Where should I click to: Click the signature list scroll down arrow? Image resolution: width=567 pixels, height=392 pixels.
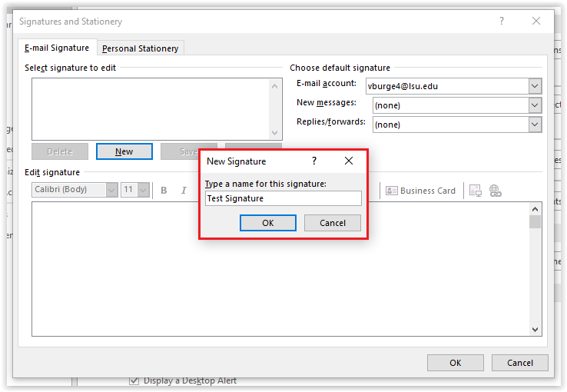click(274, 133)
